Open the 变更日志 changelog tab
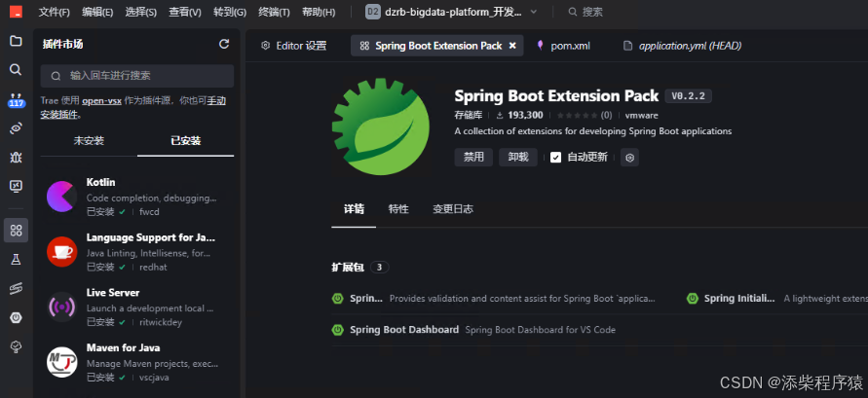This screenshot has width=868, height=398. click(453, 209)
